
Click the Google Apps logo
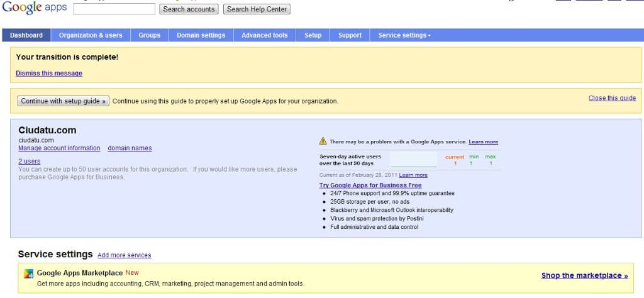(x=35, y=8)
